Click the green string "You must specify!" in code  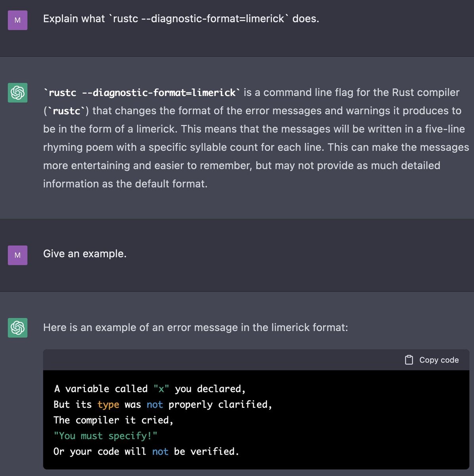click(105, 436)
